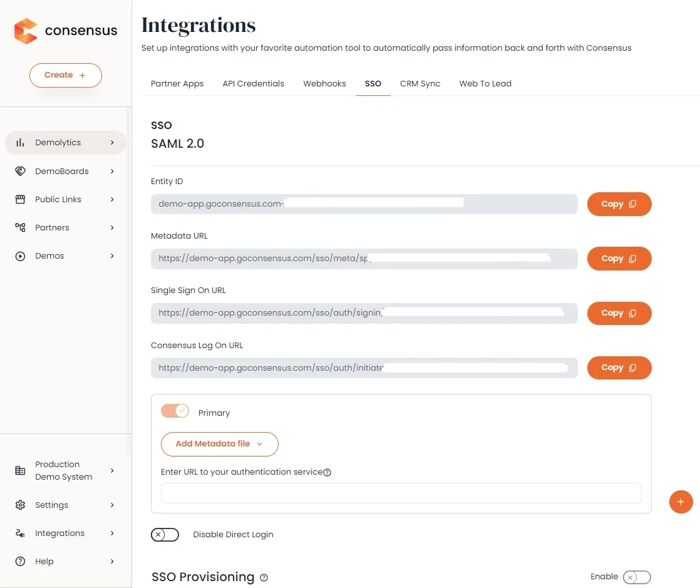Screen dimensions: 700x588
Task: Click the info icon next to SSO Provisioning
Action: pyautogui.click(x=264, y=577)
